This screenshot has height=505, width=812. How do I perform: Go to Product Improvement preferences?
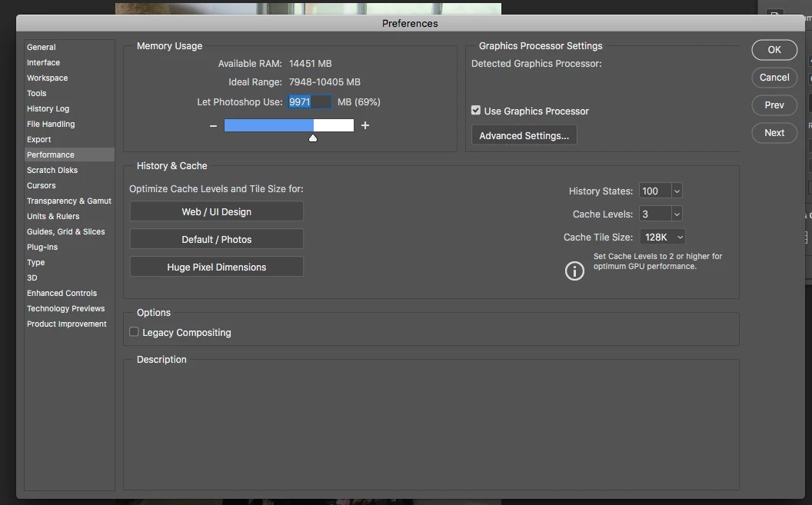[x=67, y=324]
